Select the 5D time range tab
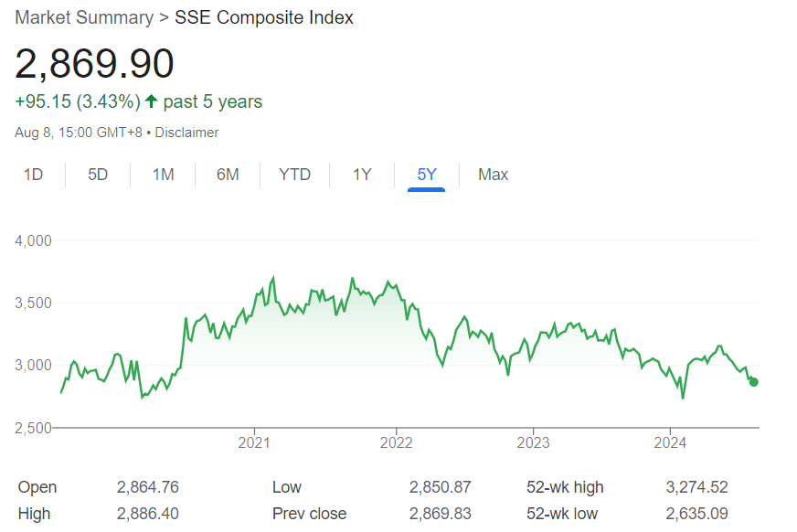Image resolution: width=797 pixels, height=532 pixels. (98, 175)
